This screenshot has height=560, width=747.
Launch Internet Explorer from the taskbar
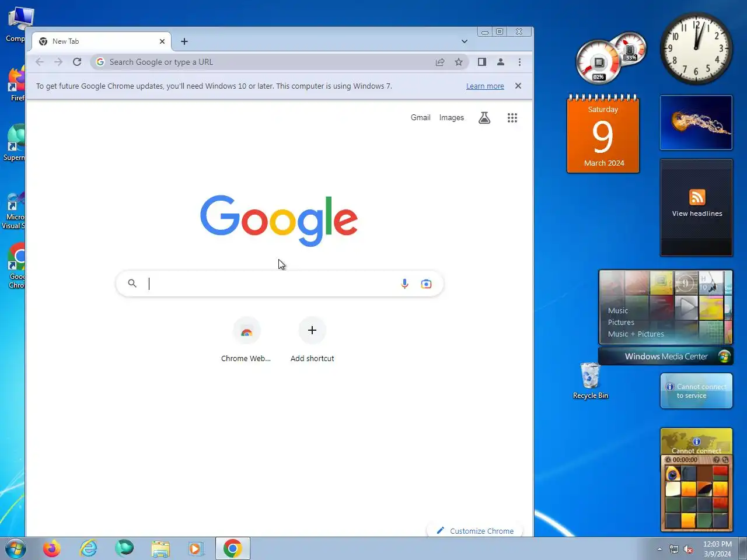(89, 548)
